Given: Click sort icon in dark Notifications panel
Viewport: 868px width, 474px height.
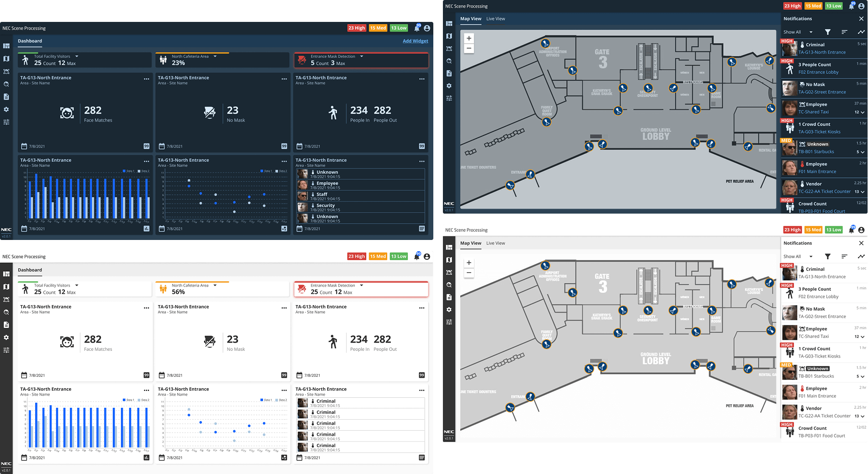Looking at the screenshot, I should tap(844, 32).
